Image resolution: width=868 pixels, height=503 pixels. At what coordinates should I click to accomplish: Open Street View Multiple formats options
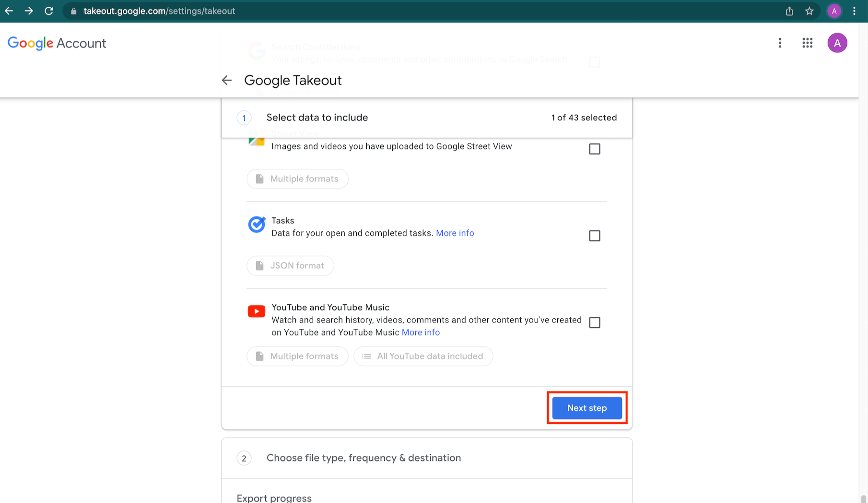tap(297, 179)
